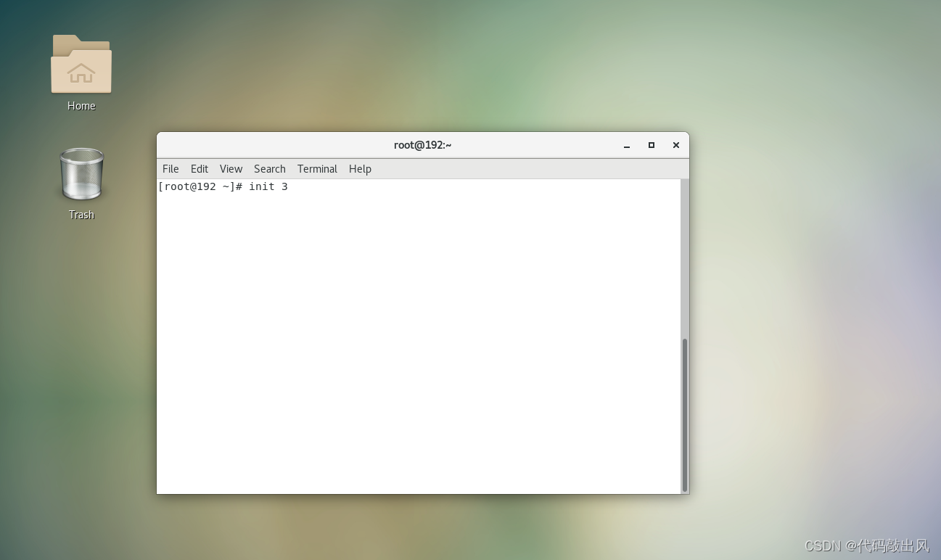Open the Edit menu in the terminal
This screenshot has width=941, height=560.
click(x=199, y=168)
